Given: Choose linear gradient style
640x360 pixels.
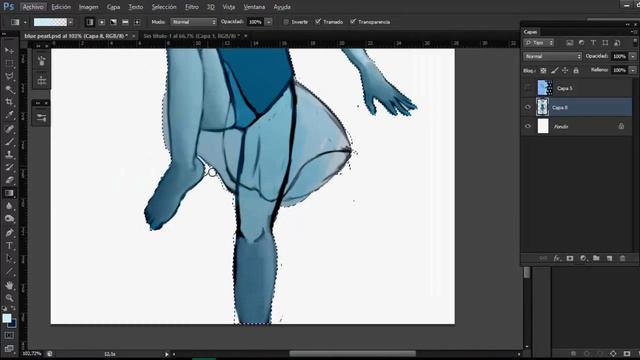Looking at the screenshot, I should coord(90,22).
